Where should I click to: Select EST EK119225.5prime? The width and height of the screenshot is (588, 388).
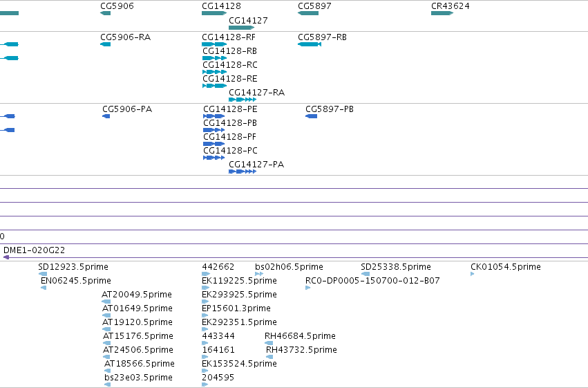[239, 281]
